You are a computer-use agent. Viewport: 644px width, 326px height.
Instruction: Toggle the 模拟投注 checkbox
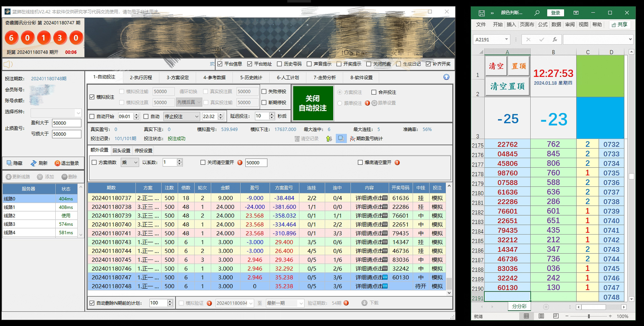pyautogui.click(x=92, y=97)
